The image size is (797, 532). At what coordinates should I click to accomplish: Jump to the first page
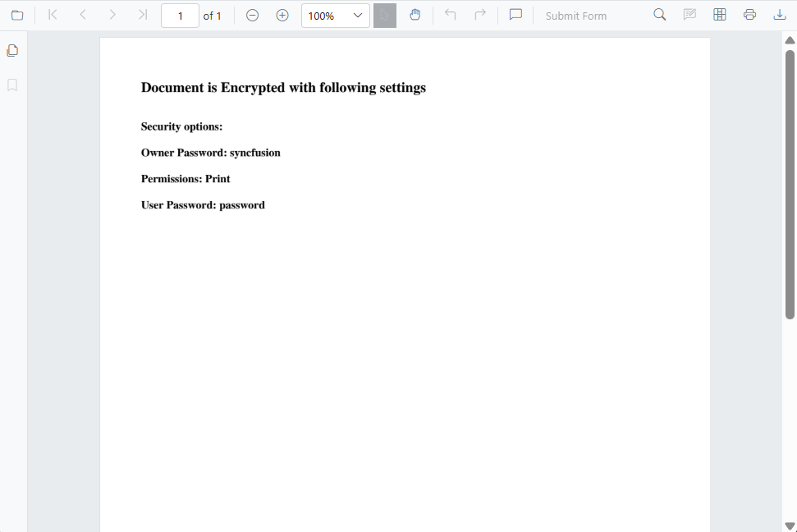coord(52,14)
